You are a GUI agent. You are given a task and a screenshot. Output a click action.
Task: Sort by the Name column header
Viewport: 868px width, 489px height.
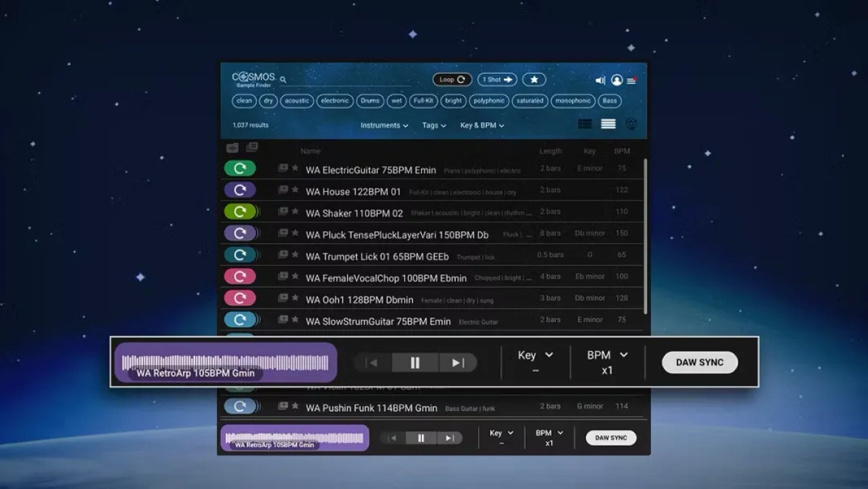click(x=310, y=151)
